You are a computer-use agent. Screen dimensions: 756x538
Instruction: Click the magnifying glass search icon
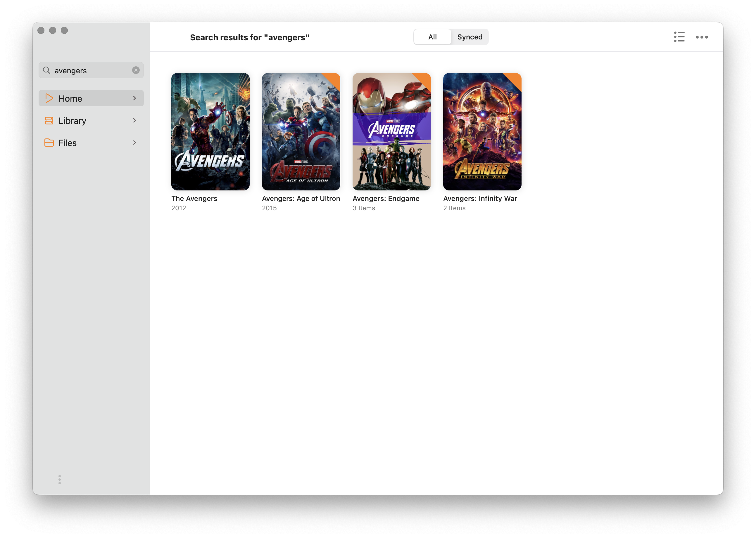coord(47,70)
